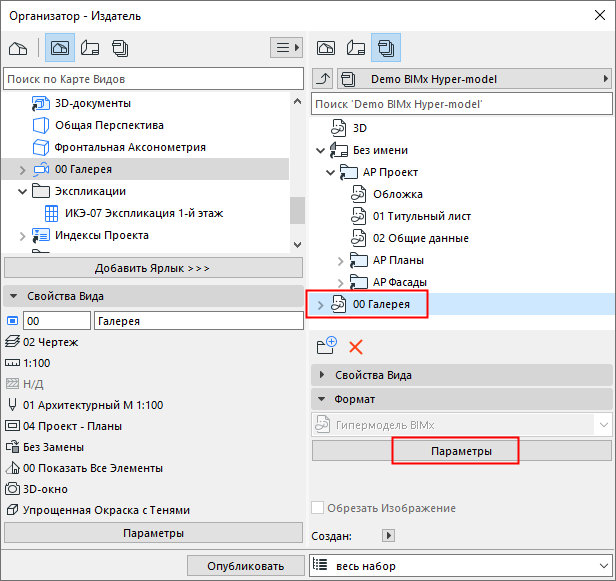The width and height of the screenshot is (616, 581).
Task: Click the 02 Чертеж layer combination row
Action: click(x=51, y=342)
